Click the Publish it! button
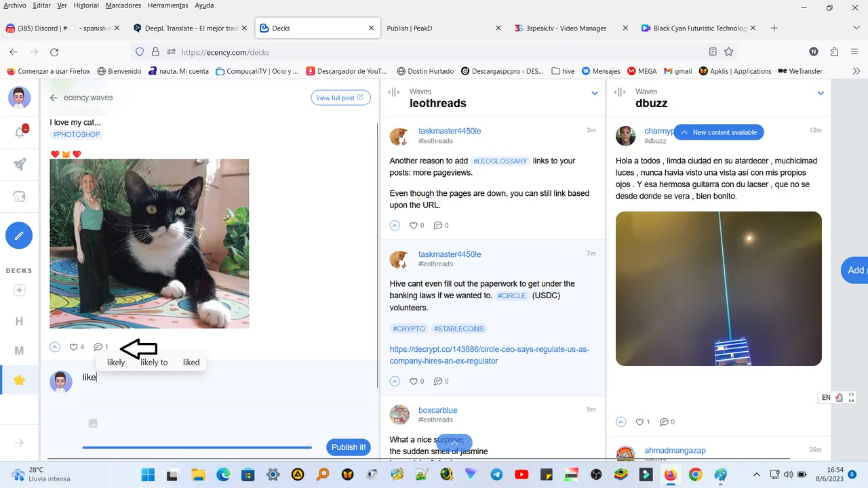The width and height of the screenshot is (868, 488). [349, 447]
